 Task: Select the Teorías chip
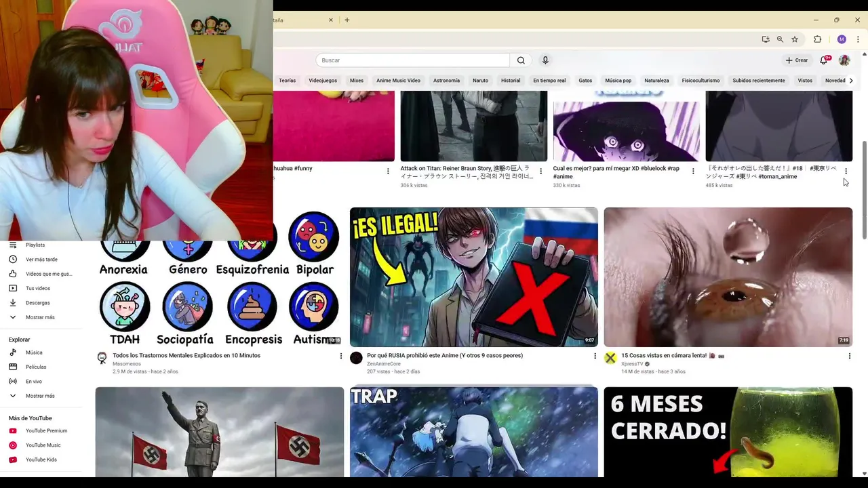pos(287,81)
